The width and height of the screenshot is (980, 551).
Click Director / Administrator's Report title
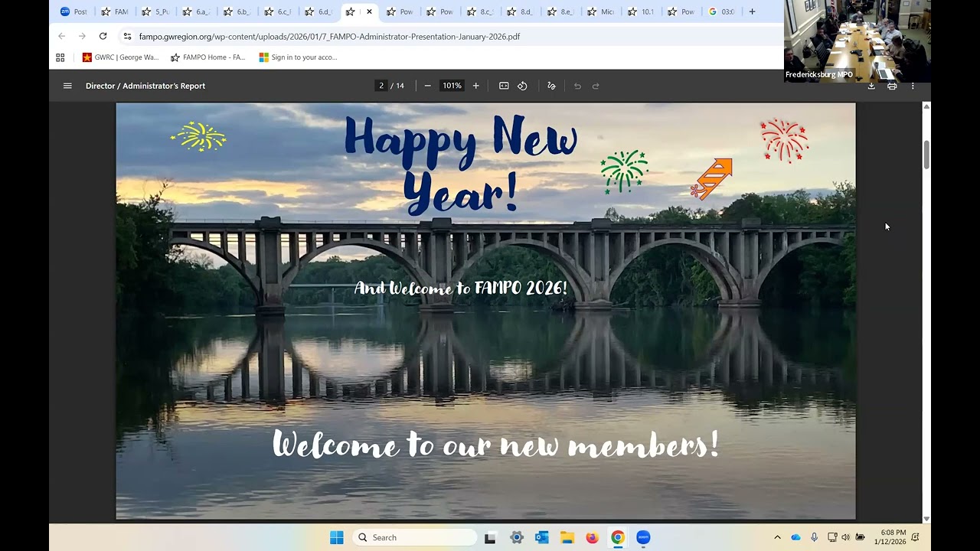tap(145, 86)
